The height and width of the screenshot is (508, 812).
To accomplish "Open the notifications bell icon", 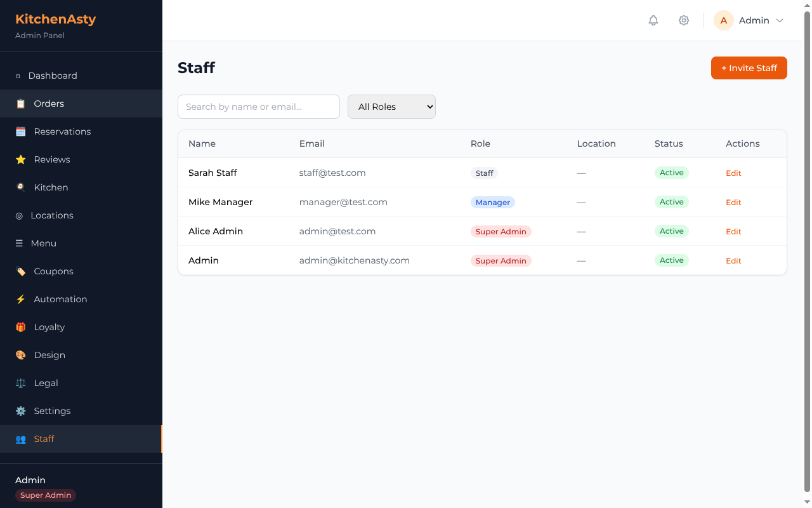I will (x=653, y=20).
